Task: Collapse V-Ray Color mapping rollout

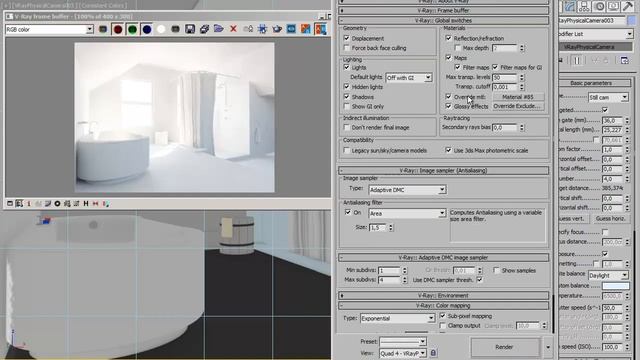Action: pos(444,305)
